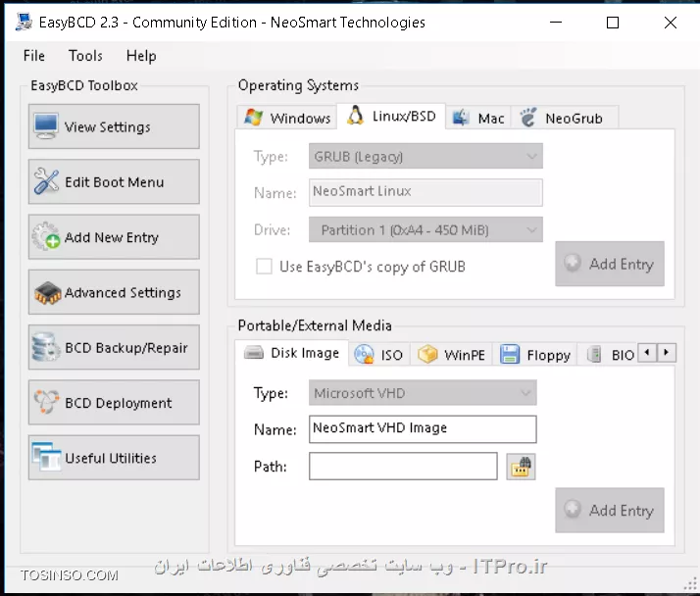The height and width of the screenshot is (596, 700).
Task: Open Edit Boot Menu
Action: [x=114, y=181]
